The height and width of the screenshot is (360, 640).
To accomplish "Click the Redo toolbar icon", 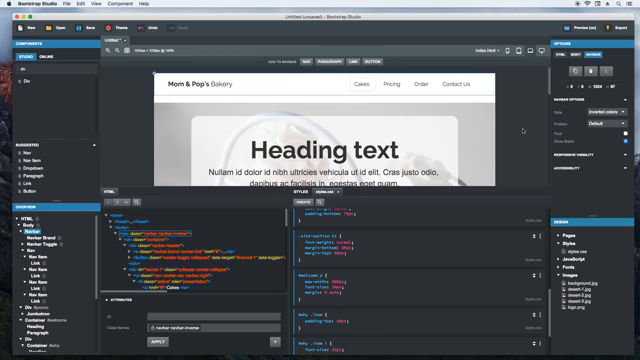I will click(x=171, y=28).
